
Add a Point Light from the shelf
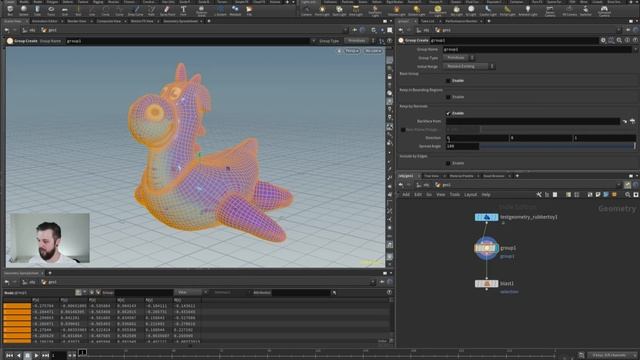click(322, 11)
